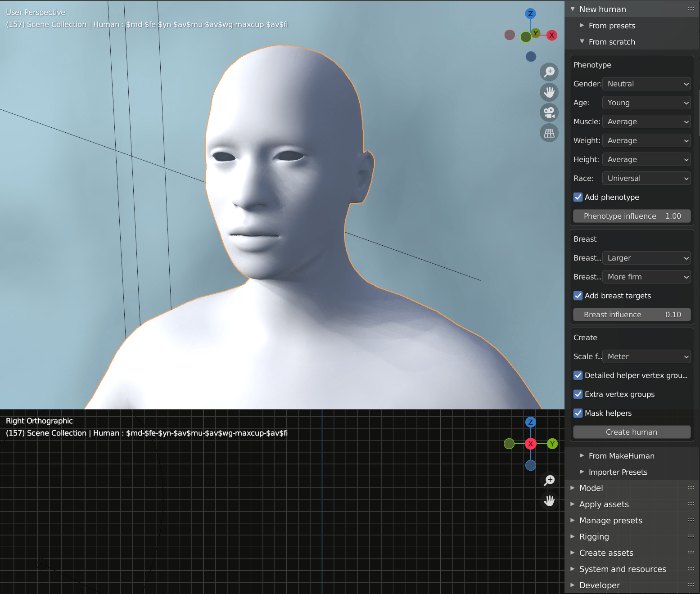Expand the Rigging panel
This screenshot has width=700, height=594.
(x=594, y=536)
